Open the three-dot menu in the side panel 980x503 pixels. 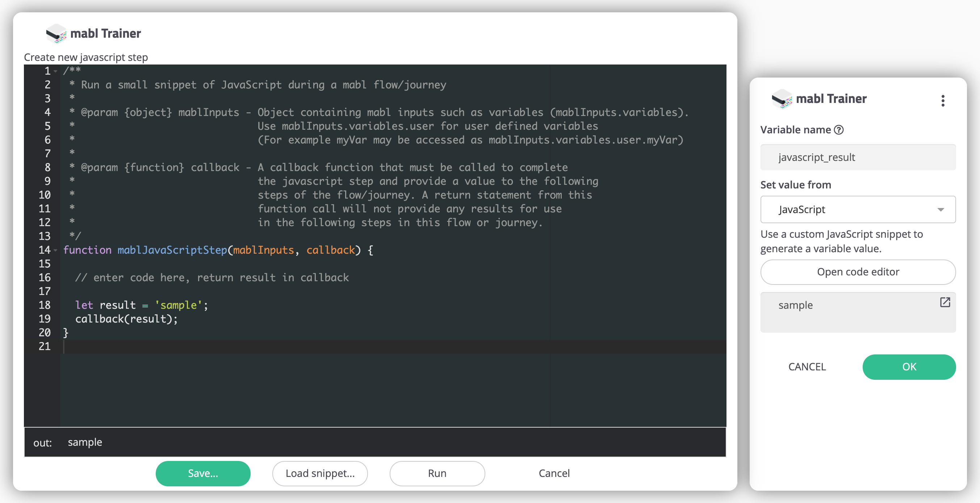[x=942, y=100]
